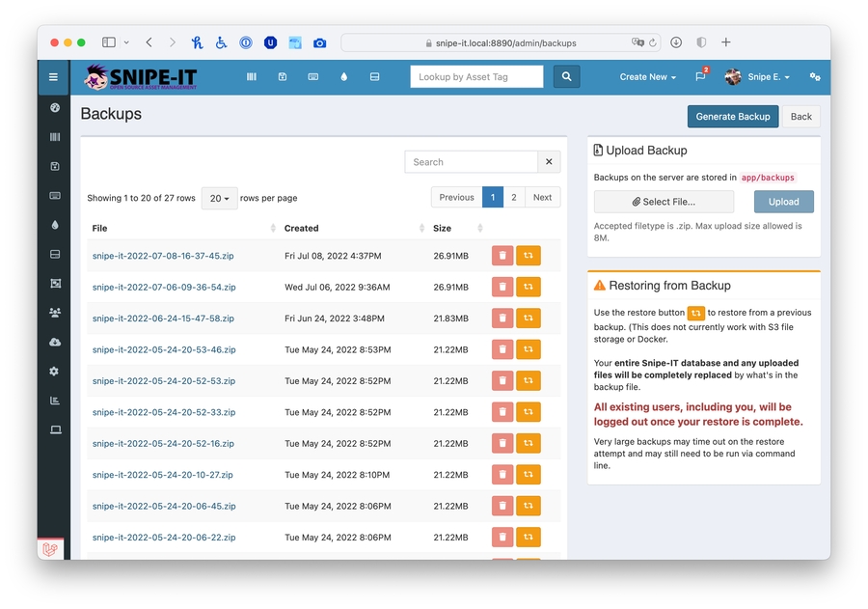Go to page 2 of backups
This screenshot has width=868, height=609.
click(514, 197)
